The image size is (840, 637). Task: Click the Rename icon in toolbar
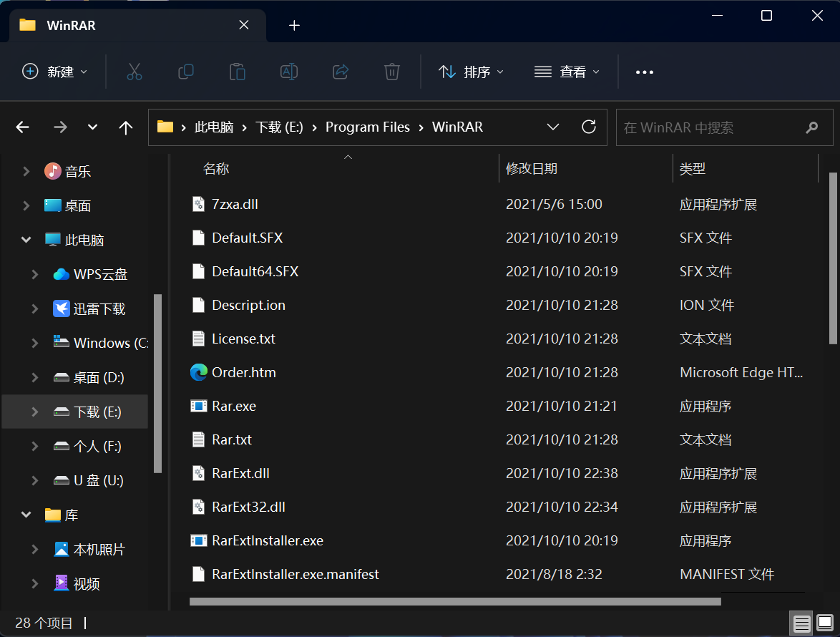(289, 72)
